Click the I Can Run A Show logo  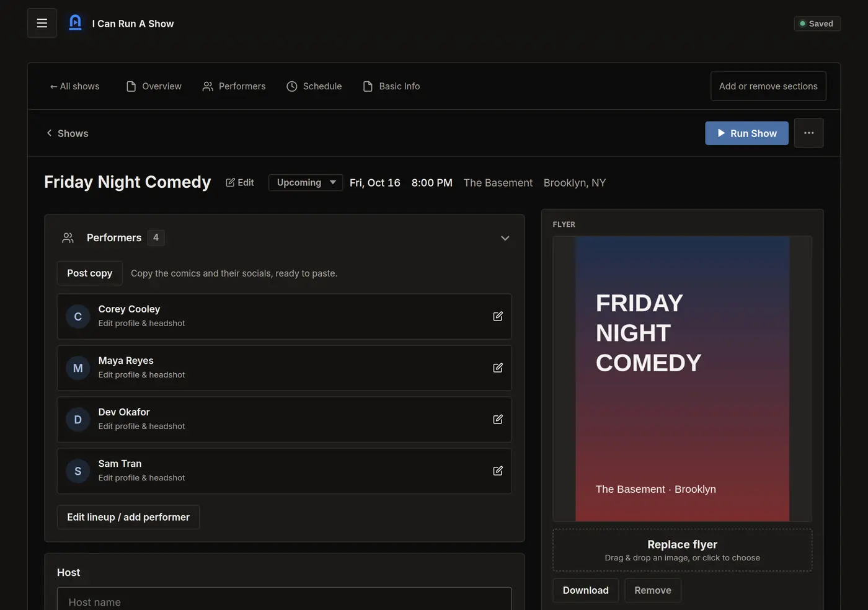(75, 23)
